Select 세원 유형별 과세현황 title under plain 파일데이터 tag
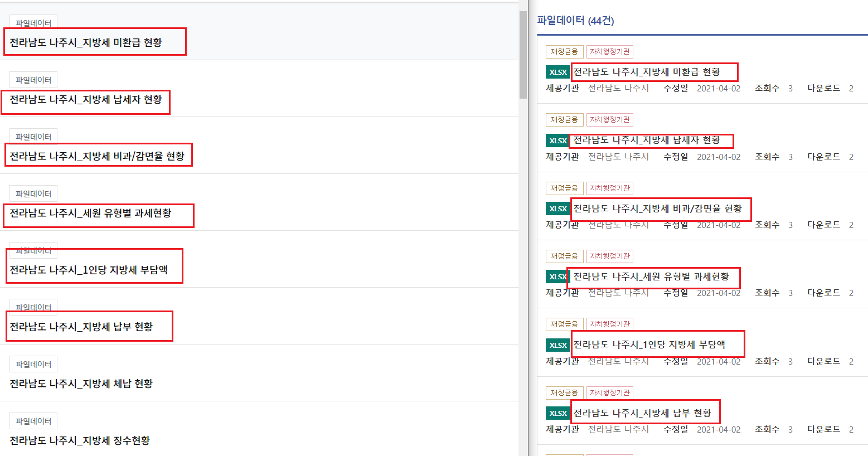 tap(90, 213)
